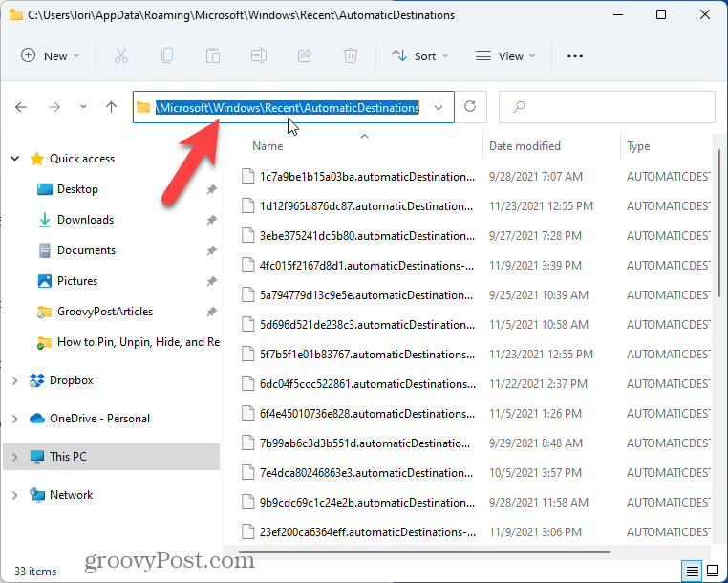
Task: Sort by Name column header
Action: pyautogui.click(x=268, y=146)
